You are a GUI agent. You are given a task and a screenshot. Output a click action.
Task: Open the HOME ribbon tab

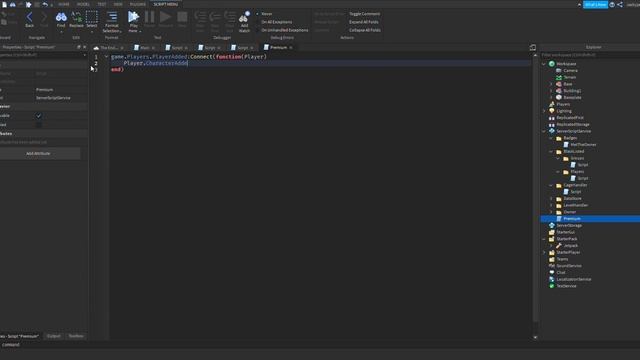coord(64,4)
